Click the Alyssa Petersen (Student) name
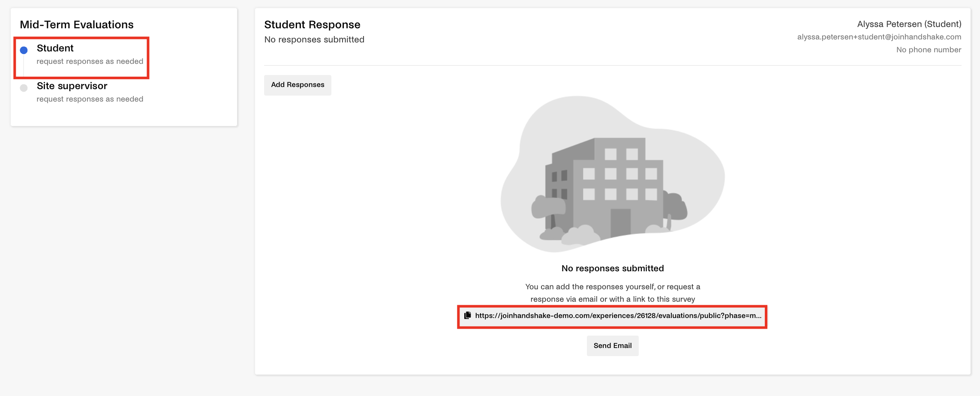 pyautogui.click(x=909, y=24)
